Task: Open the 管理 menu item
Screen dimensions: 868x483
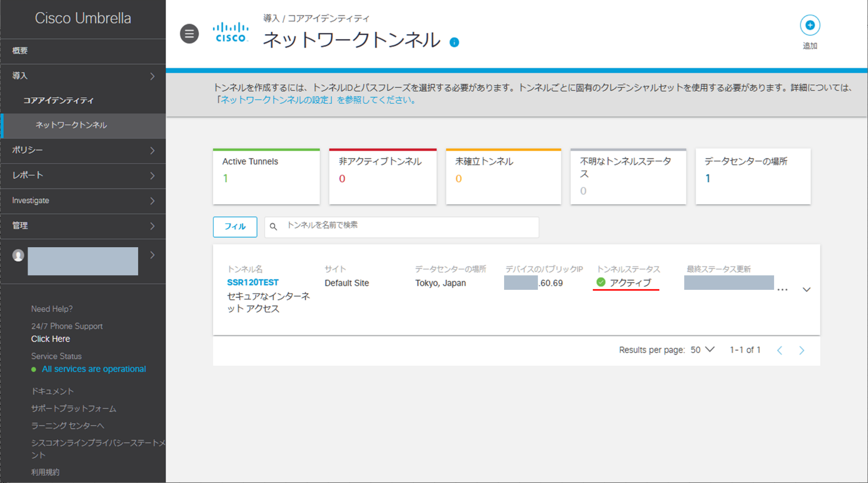Action: [x=83, y=226]
